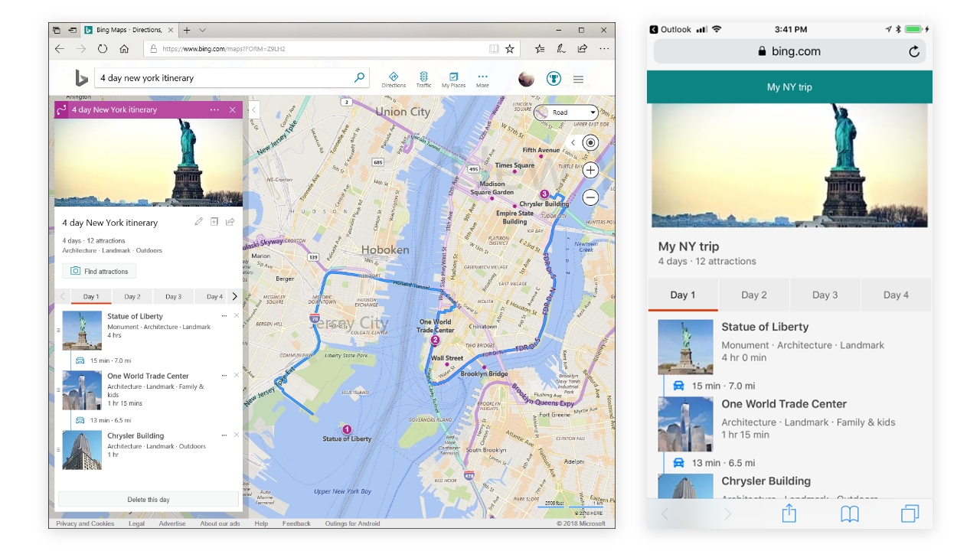Click map pin 1 at Statue of Liberty
Image resolution: width=980 pixels, height=551 pixels.
pyautogui.click(x=347, y=430)
